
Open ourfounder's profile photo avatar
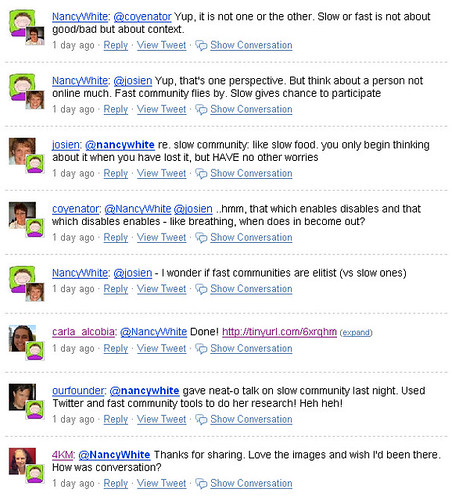22,397
